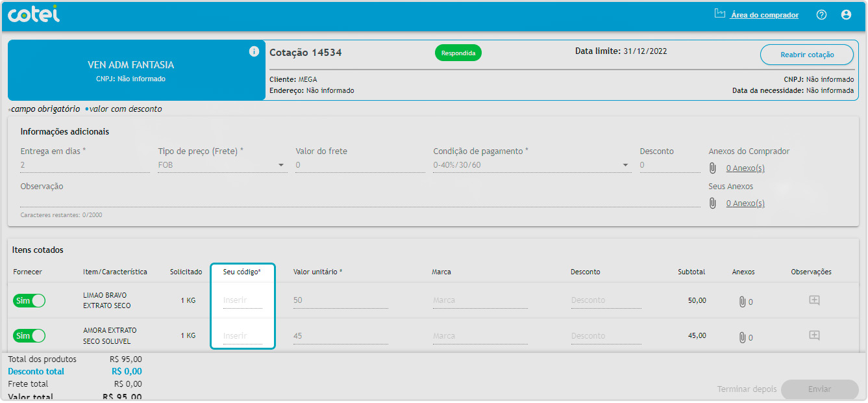This screenshot has height=403, width=868.
Task: Click Seu código field for LIMAO BRAVO
Action: [242, 301]
